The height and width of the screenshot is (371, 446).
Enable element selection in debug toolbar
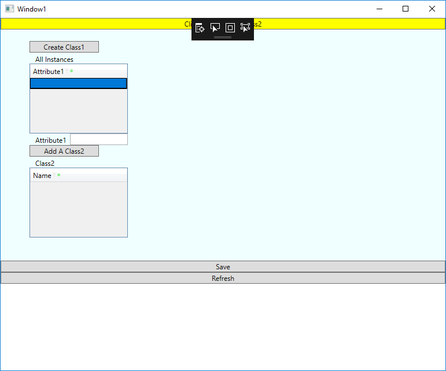(215, 28)
